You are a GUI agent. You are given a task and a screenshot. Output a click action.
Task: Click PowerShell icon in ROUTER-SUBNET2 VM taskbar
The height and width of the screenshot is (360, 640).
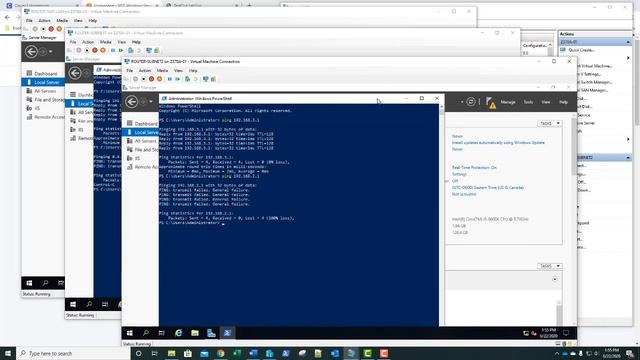tap(227, 333)
